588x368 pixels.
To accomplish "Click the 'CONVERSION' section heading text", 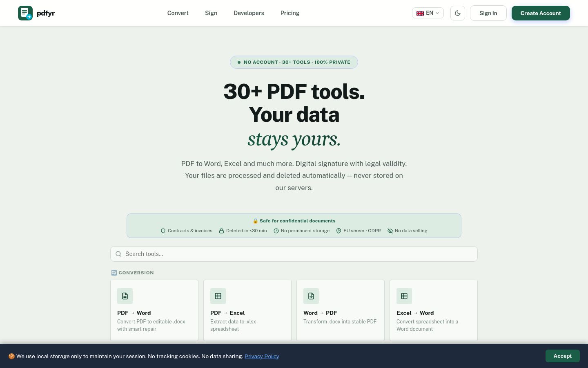I will point(136,273).
